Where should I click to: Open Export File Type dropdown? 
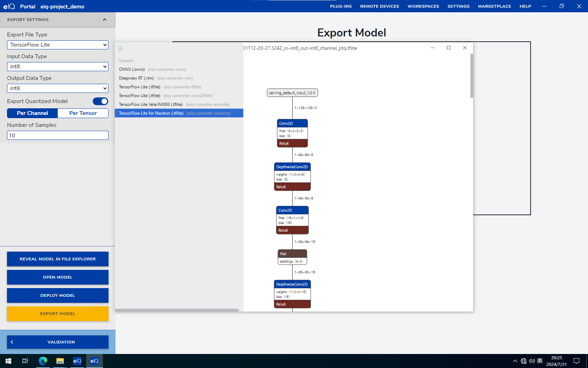(x=58, y=45)
